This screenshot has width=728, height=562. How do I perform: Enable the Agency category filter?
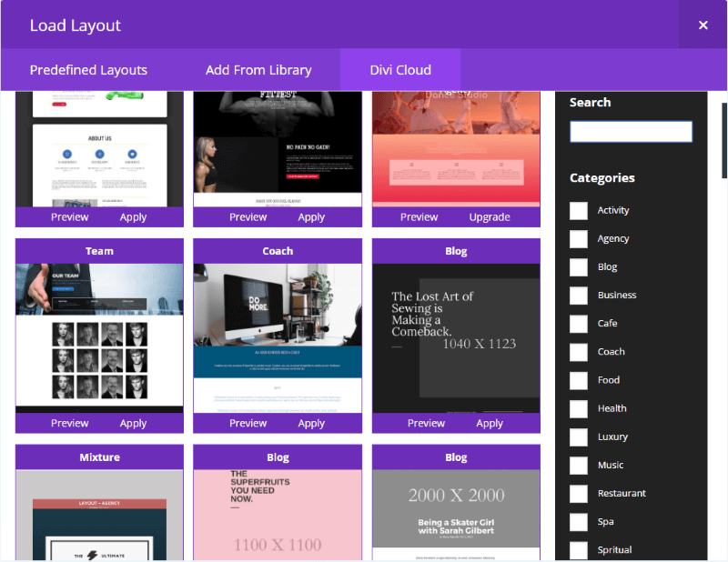coord(579,239)
